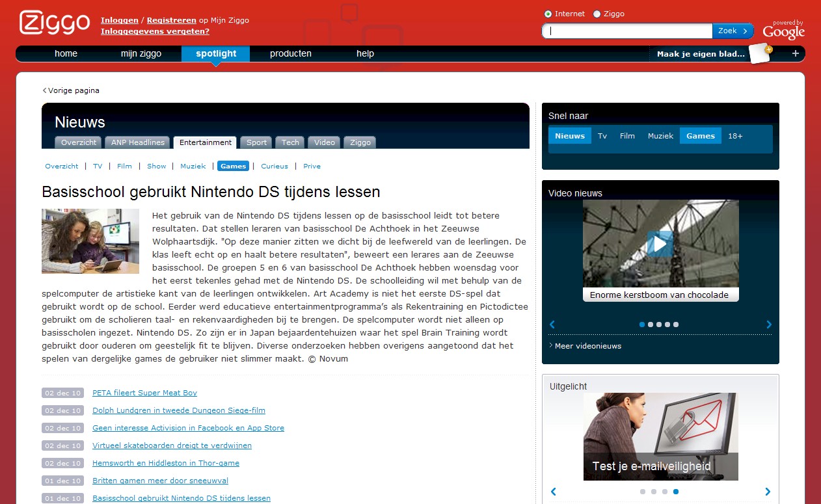
Task: Click the Meer videonieuws link
Action: (588, 346)
